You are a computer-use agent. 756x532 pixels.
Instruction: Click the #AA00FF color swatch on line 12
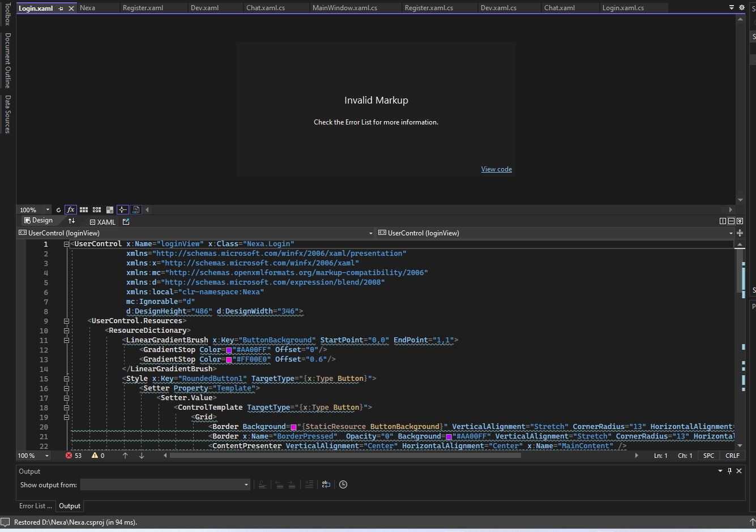pos(229,350)
